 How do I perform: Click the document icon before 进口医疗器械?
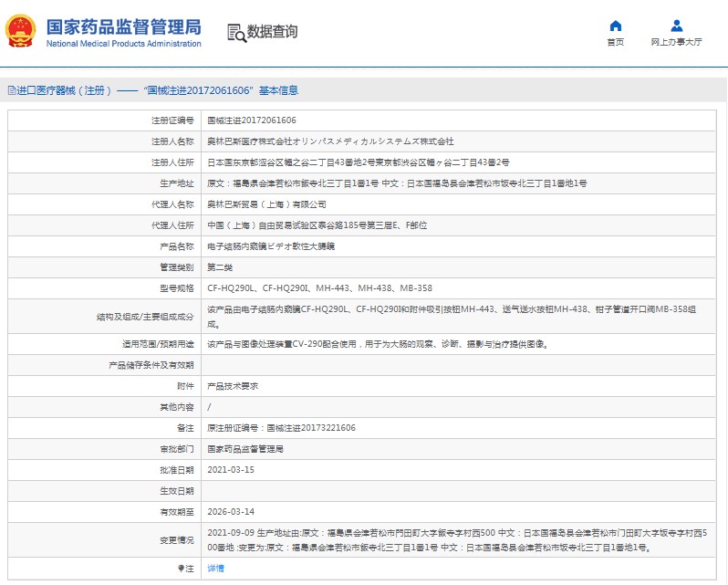point(12,90)
